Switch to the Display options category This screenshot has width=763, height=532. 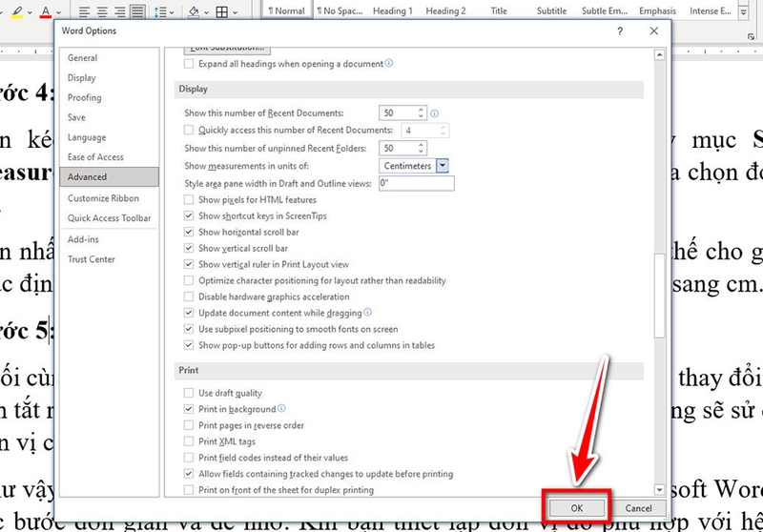pos(109,78)
